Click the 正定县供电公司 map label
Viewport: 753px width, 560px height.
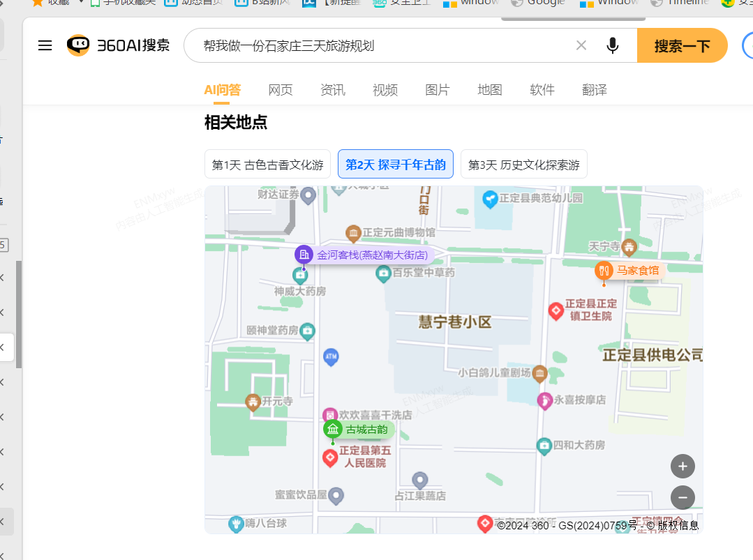point(653,355)
